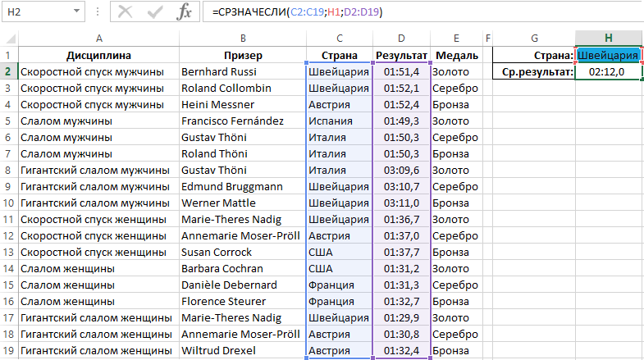Select the Wiltrud Drexel cell
The height and width of the screenshot is (360, 644).
(241, 350)
